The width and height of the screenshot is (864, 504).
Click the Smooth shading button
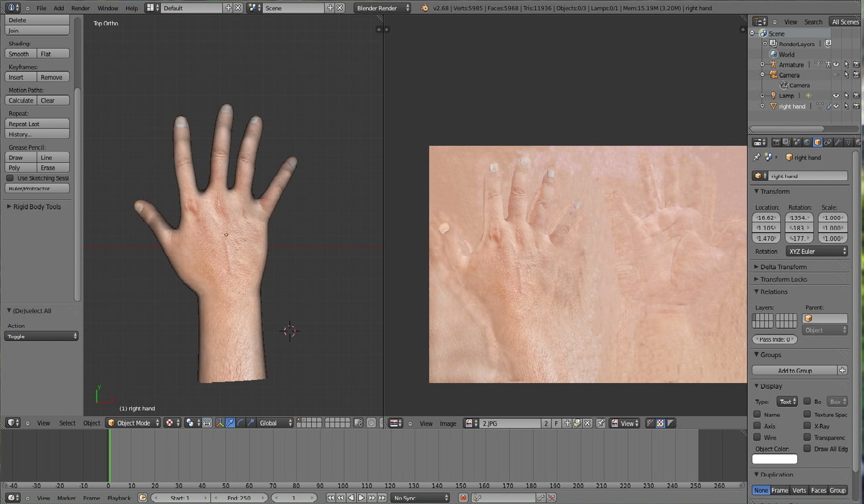pos(21,54)
